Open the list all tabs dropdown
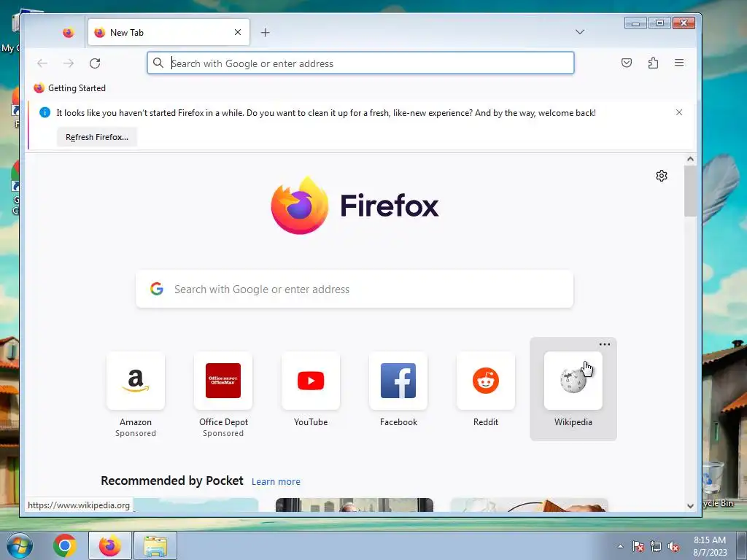Image resolution: width=747 pixels, height=560 pixels. (580, 32)
